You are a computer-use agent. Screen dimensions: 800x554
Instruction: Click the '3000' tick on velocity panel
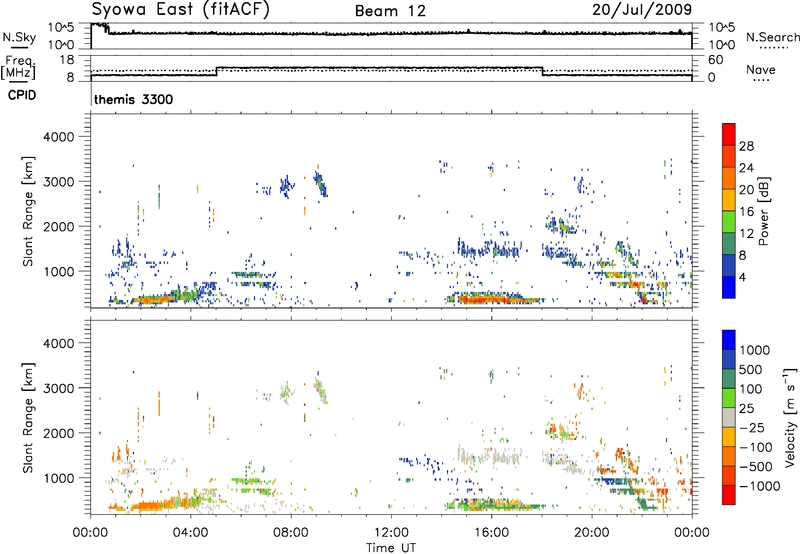click(x=59, y=388)
